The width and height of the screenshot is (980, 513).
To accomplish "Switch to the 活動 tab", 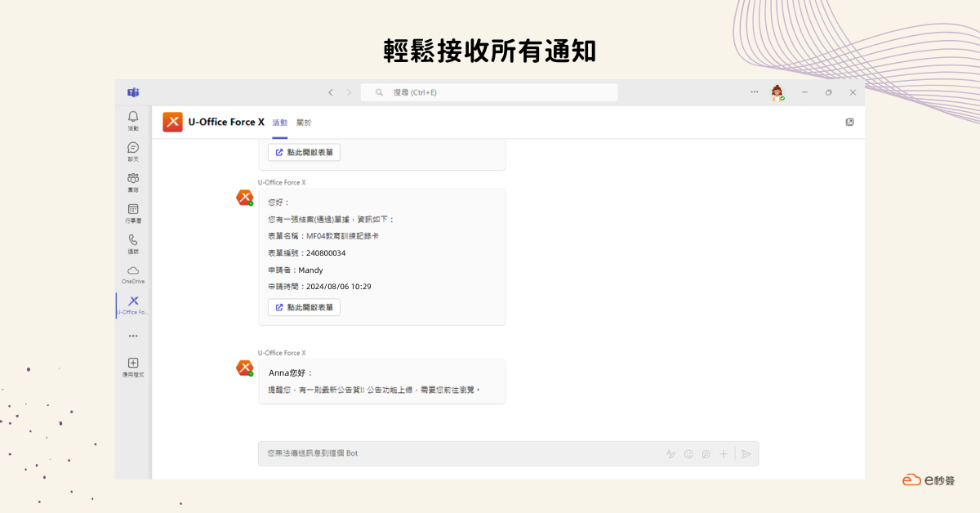I will tap(279, 123).
